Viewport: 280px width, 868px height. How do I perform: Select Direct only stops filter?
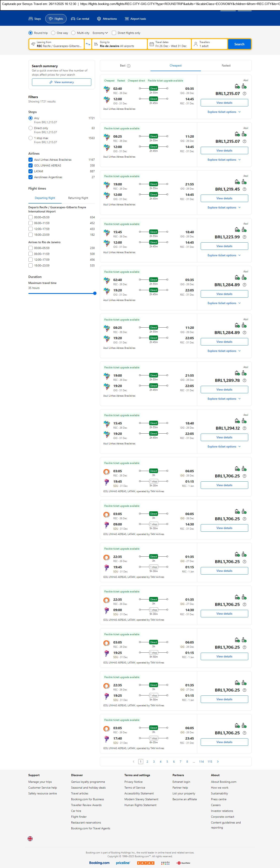click(31, 128)
